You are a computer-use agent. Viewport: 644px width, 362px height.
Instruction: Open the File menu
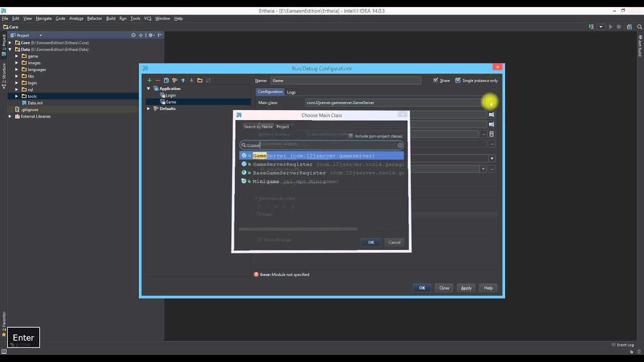click(5, 18)
